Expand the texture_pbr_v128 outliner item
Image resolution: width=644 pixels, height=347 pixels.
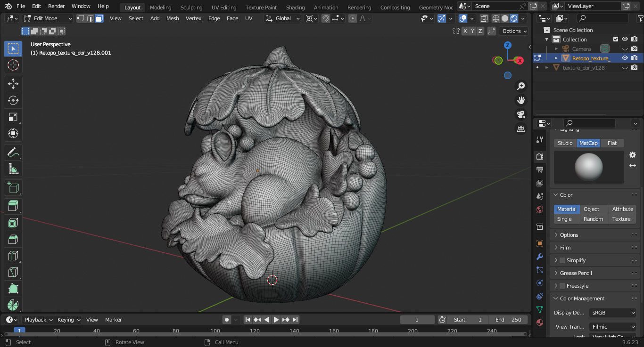point(547,67)
